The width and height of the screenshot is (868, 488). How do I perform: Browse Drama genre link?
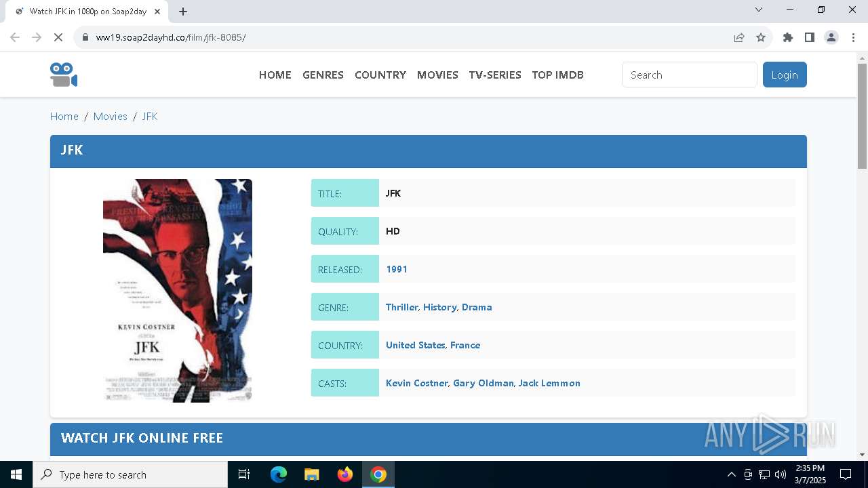[x=477, y=307]
